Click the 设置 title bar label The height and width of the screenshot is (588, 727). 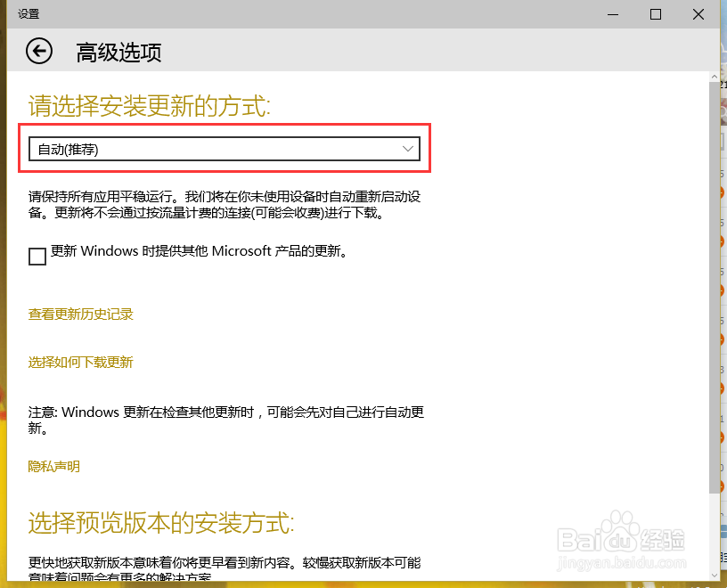coord(28,13)
